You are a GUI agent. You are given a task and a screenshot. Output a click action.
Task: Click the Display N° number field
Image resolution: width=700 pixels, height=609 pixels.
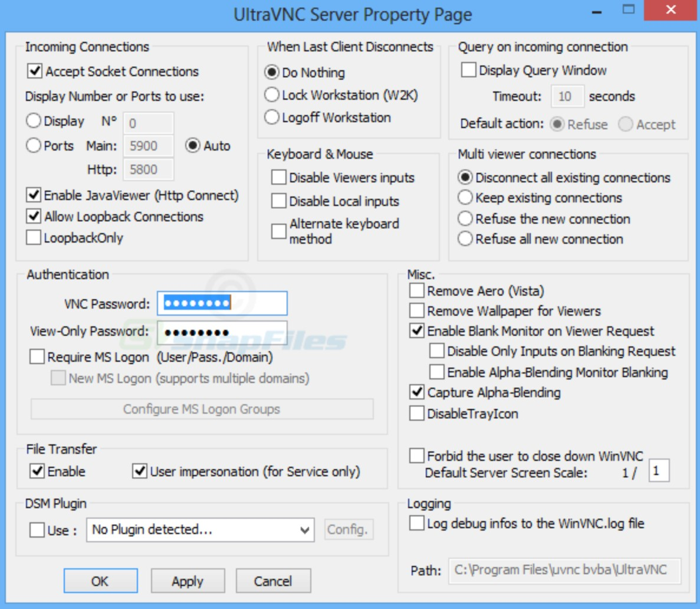coord(148,123)
